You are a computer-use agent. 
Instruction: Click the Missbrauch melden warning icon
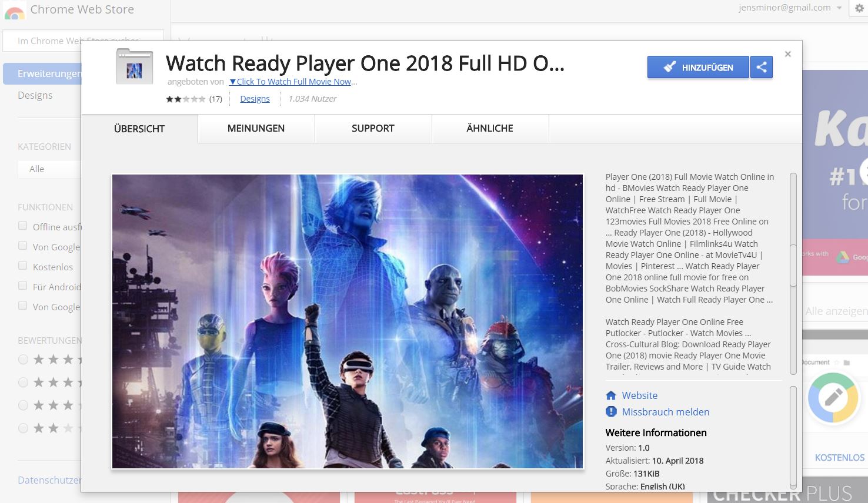611,412
